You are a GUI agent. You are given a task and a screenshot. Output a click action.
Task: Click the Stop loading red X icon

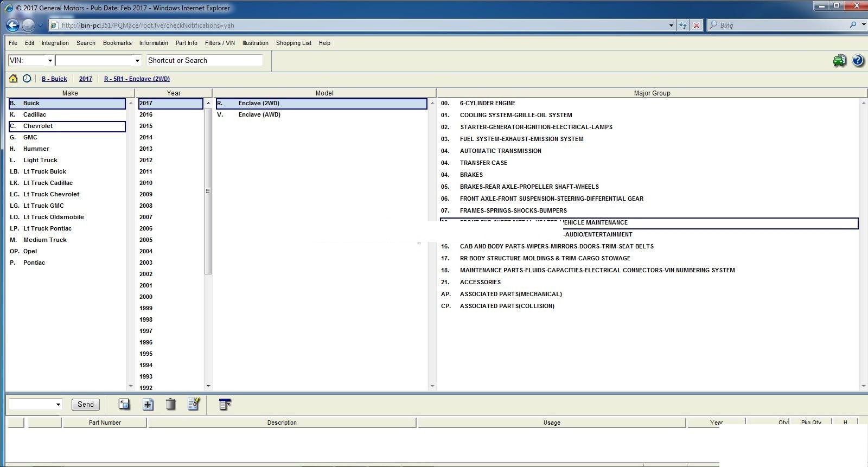tap(697, 25)
